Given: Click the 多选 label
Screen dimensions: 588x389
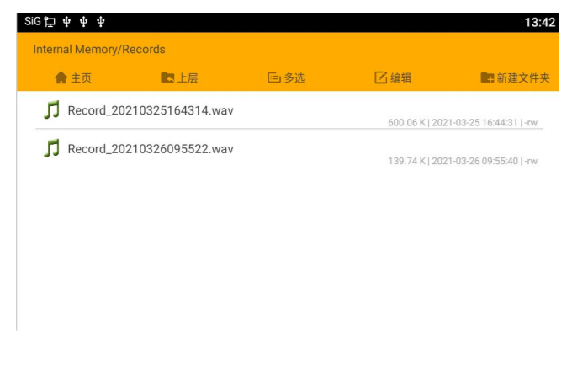Looking at the screenshot, I should click(x=294, y=77).
